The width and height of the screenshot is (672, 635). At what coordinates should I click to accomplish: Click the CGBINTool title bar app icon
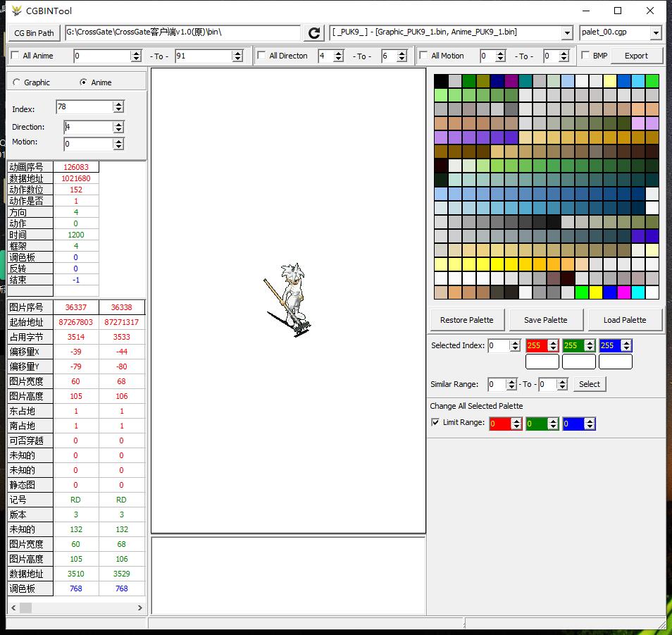tap(15, 11)
